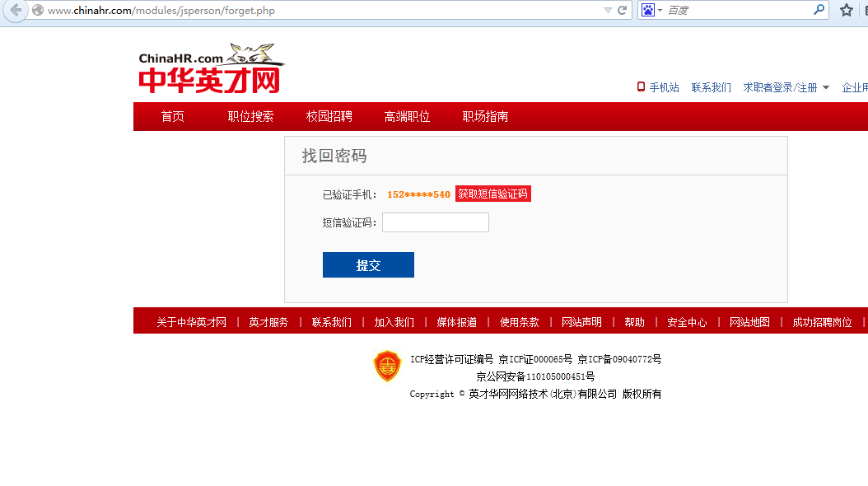Open the 使用条款 footer link
Image resolution: width=868 pixels, height=486 pixels.
519,322
